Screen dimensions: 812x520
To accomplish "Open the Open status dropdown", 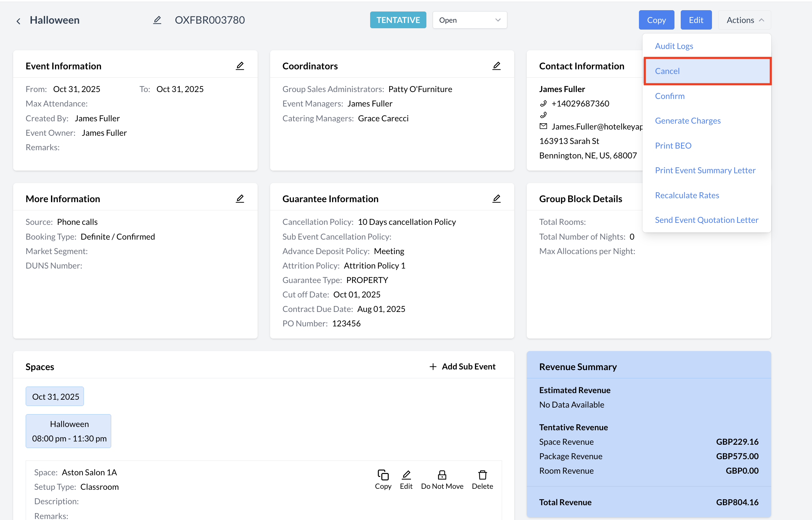I will 469,20.
